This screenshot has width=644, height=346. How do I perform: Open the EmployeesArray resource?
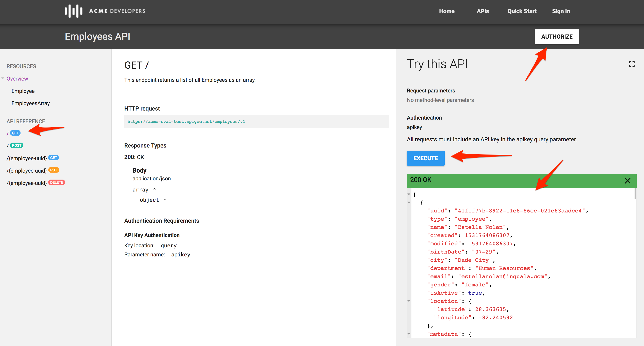tap(31, 103)
